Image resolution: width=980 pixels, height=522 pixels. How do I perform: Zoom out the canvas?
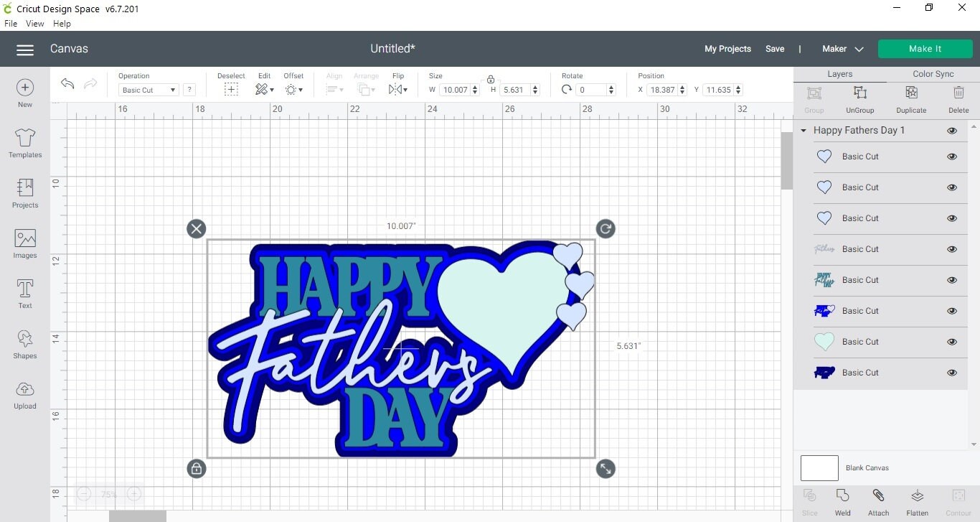tap(84, 494)
